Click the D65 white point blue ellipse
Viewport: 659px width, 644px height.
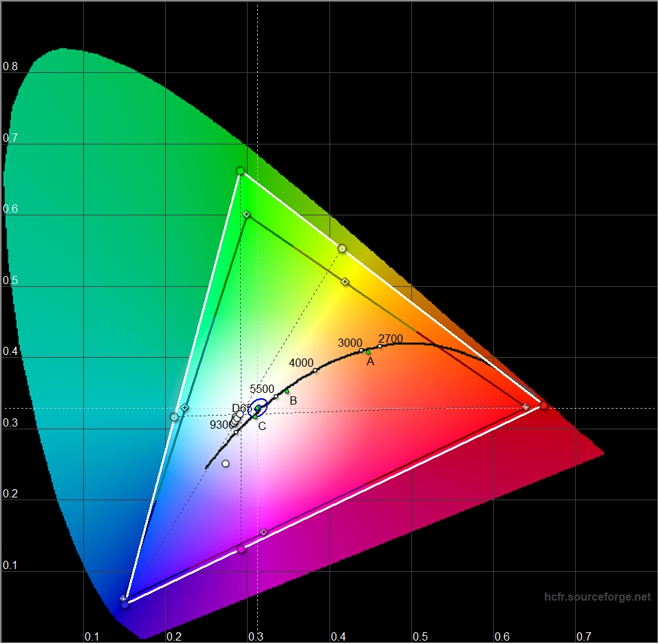tap(259, 407)
